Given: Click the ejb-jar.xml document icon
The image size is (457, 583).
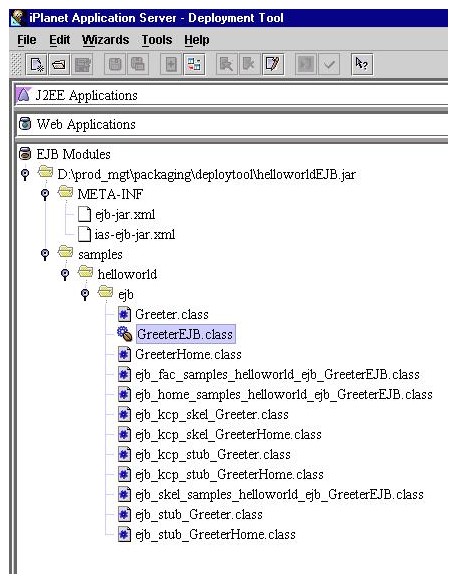Looking at the screenshot, I should click(84, 215).
